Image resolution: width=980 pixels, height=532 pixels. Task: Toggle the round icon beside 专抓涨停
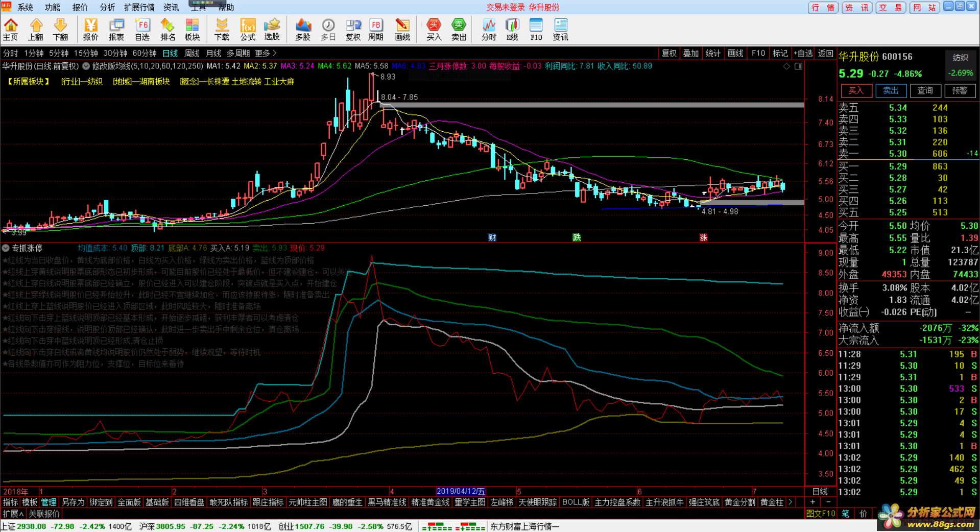(x=6, y=248)
